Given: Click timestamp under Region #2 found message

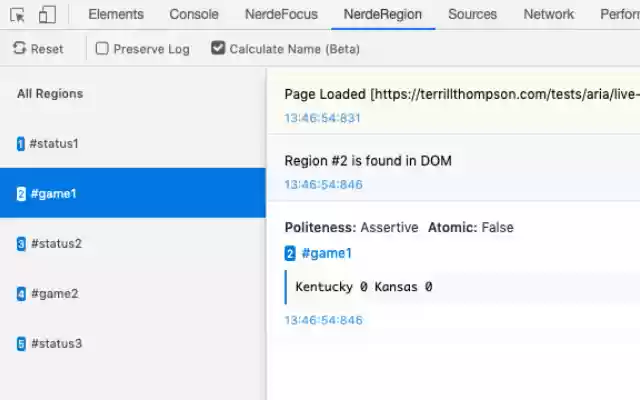Looking at the screenshot, I should (323, 184).
